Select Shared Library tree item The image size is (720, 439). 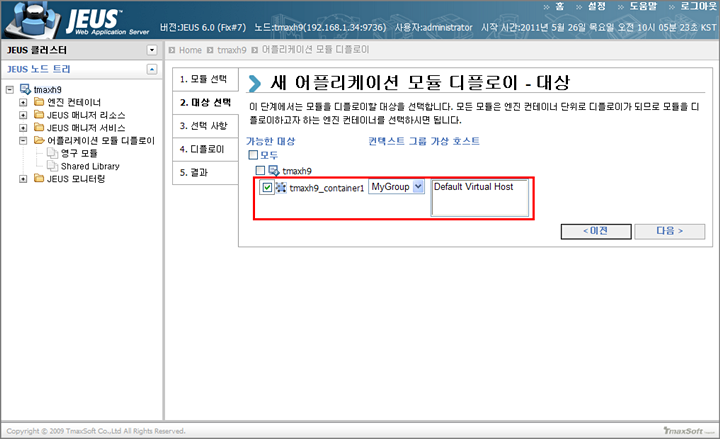(90, 166)
